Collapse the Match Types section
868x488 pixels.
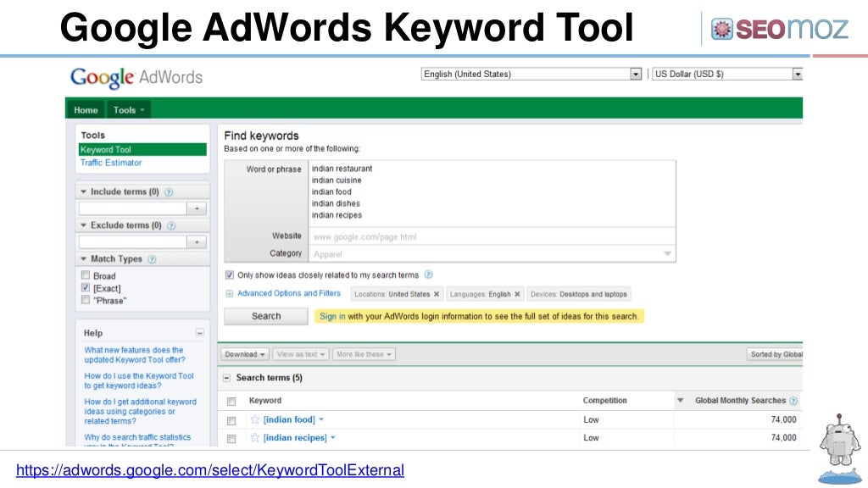tap(84, 259)
